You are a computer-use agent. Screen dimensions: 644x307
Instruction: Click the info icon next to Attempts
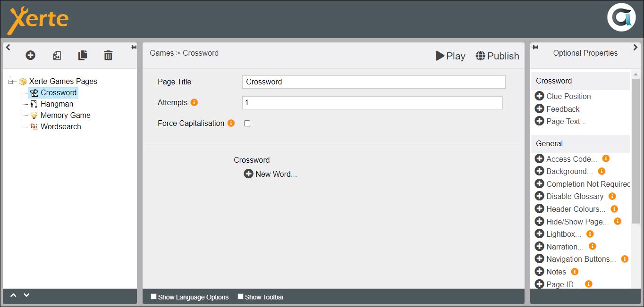pyautogui.click(x=194, y=102)
